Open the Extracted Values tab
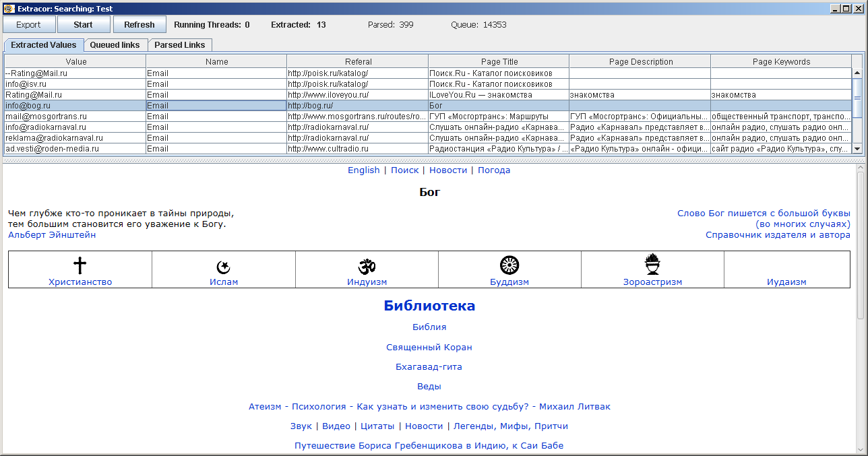 tap(43, 44)
